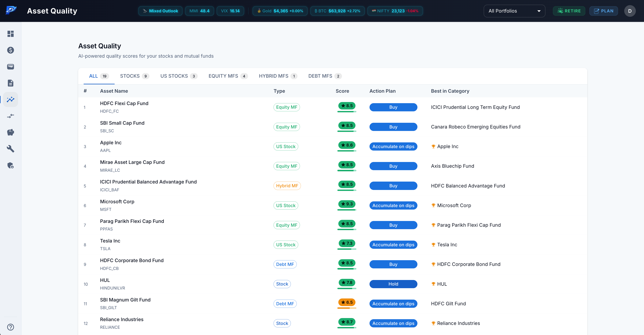Click ICICI Prudential Long Term Equity Fund text
The image size is (644, 335).
(x=475, y=107)
